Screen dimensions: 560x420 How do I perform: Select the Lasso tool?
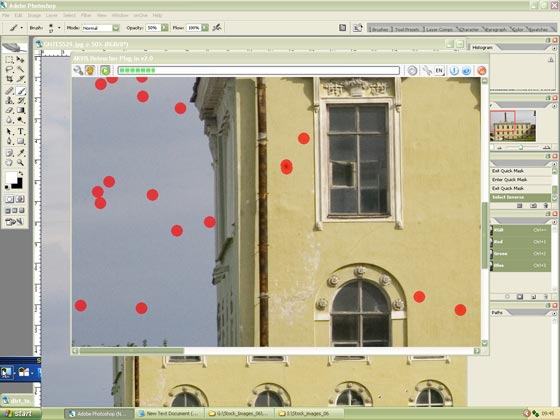coord(9,69)
